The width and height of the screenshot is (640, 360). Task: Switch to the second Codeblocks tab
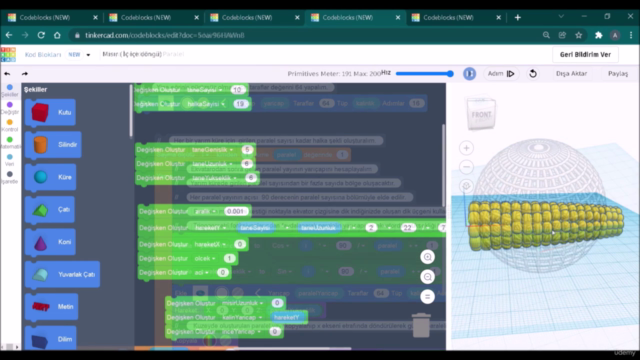pyautogui.click(x=153, y=18)
